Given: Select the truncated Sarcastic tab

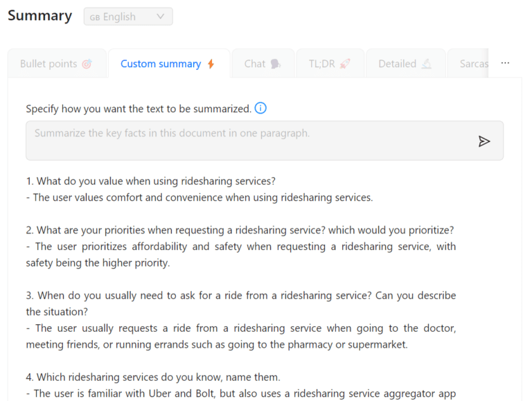Looking at the screenshot, I should coord(474,64).
